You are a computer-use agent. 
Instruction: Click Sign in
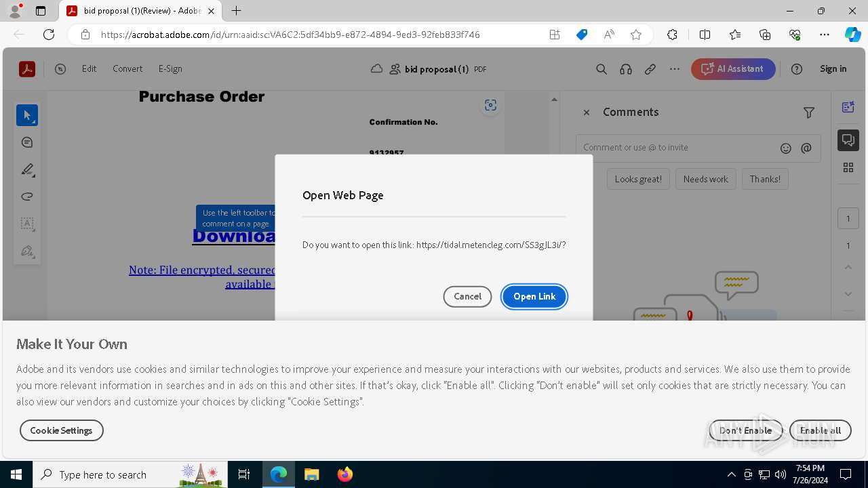tap(833, 68)
